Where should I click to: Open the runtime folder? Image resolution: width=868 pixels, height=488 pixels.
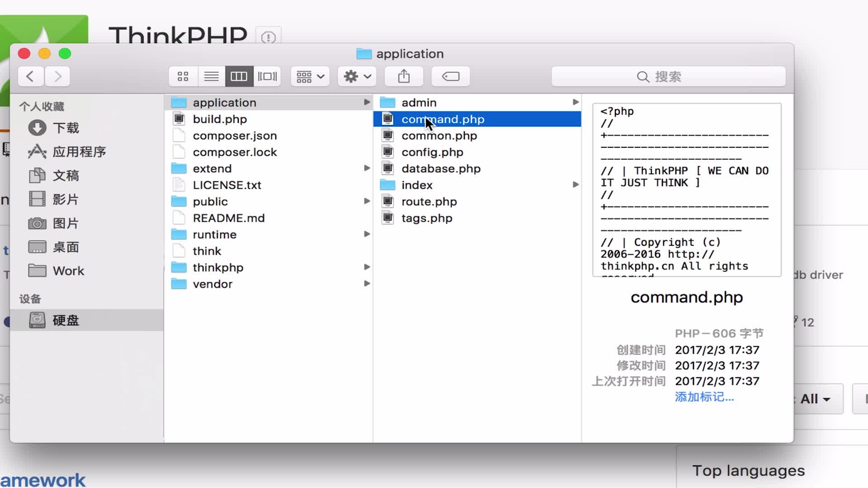click(x=269, y=235)
